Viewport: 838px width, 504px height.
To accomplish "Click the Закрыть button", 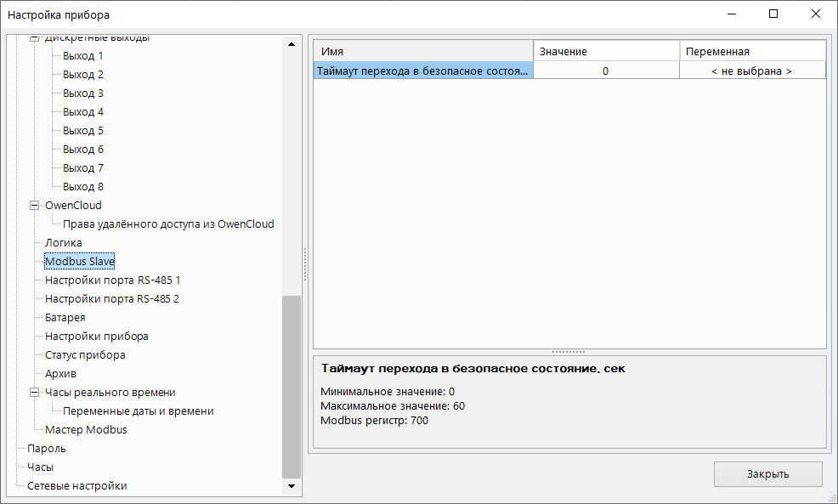I will [x=767, y=474].
